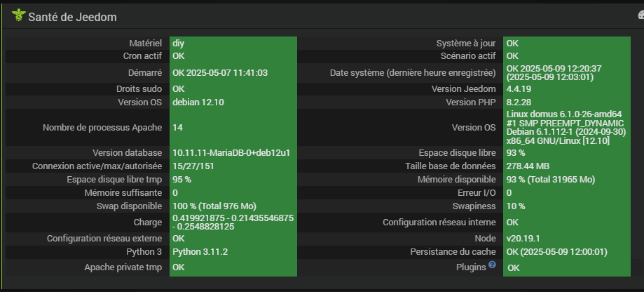Click 'Linux domus 6.1.0-26-amd64' kernel value
Image resolution: width=644 pixels, height=292 pixels.
tap(567, 128)
